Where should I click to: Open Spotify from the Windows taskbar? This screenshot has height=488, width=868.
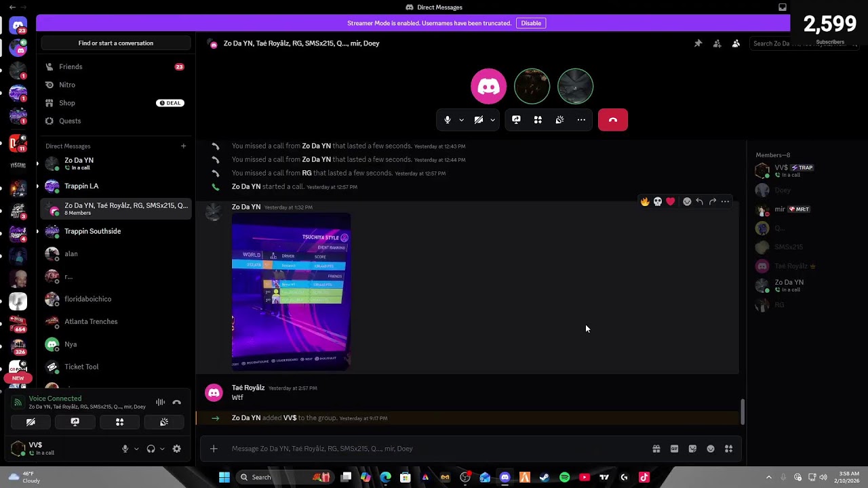(x=565, y=477)
